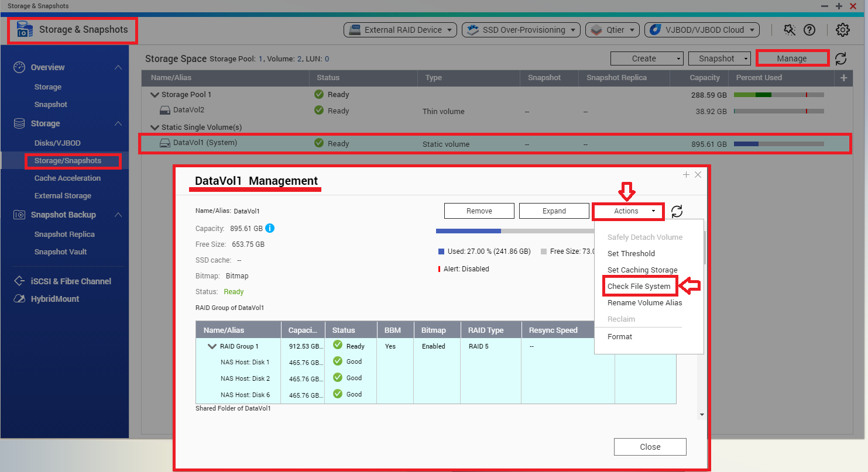
Task: Open Snapshot Replica in sidebar
Action: [x=64, y=234]
